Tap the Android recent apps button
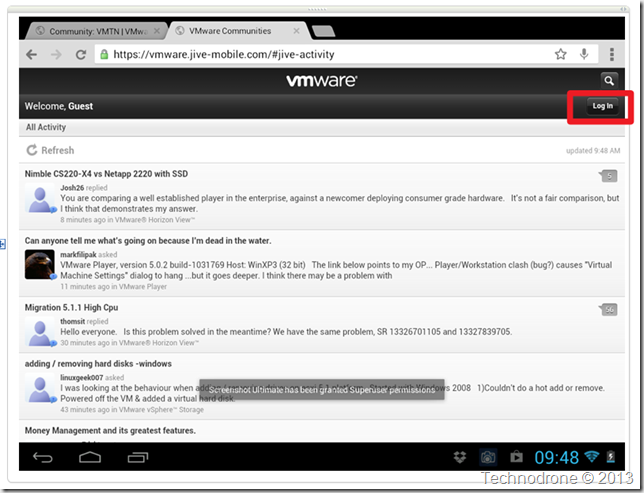The width and height of the screenshot is (644, 493). tap(138, 457)
